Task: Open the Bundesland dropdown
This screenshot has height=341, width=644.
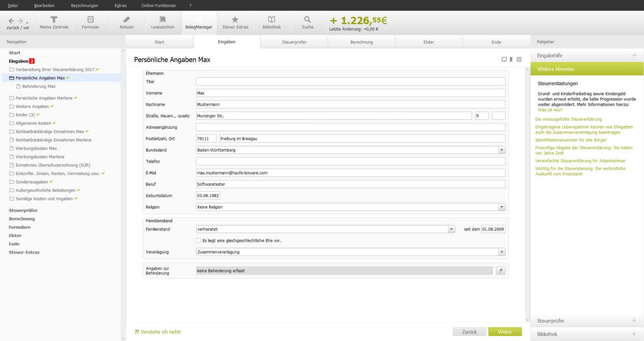Action: [501, 149]
